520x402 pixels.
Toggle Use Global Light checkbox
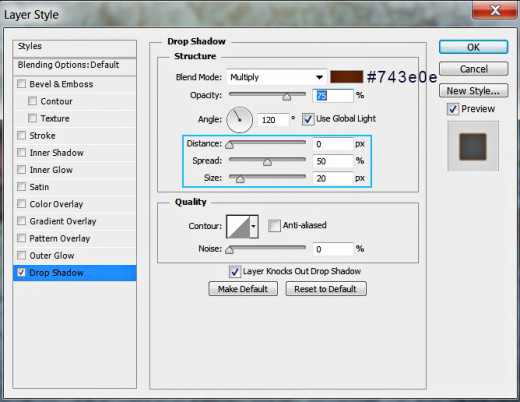coord(308,119)
